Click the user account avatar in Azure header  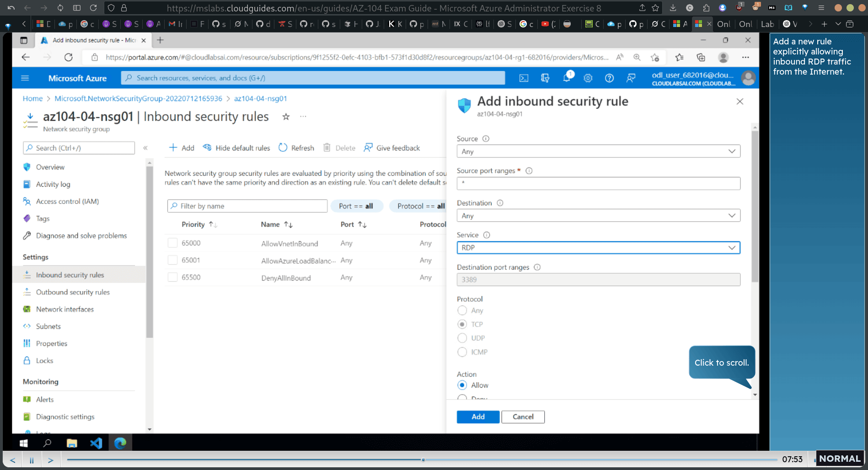tap(748, 78)
